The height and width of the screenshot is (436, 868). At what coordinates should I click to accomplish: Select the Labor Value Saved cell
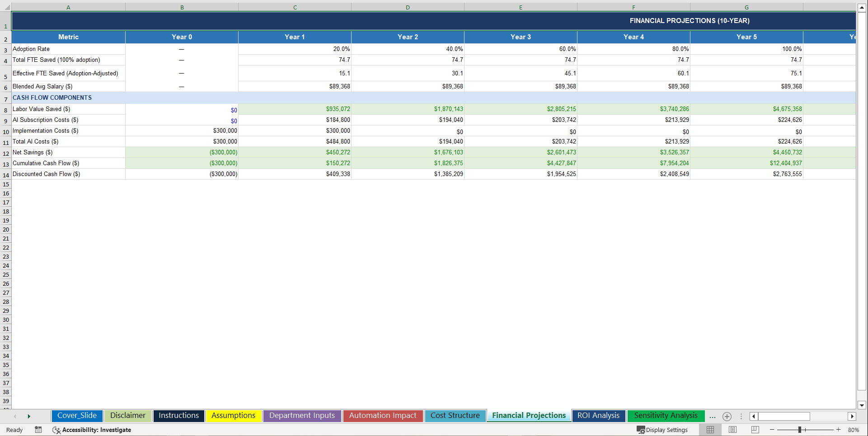(x=41, y=109)
